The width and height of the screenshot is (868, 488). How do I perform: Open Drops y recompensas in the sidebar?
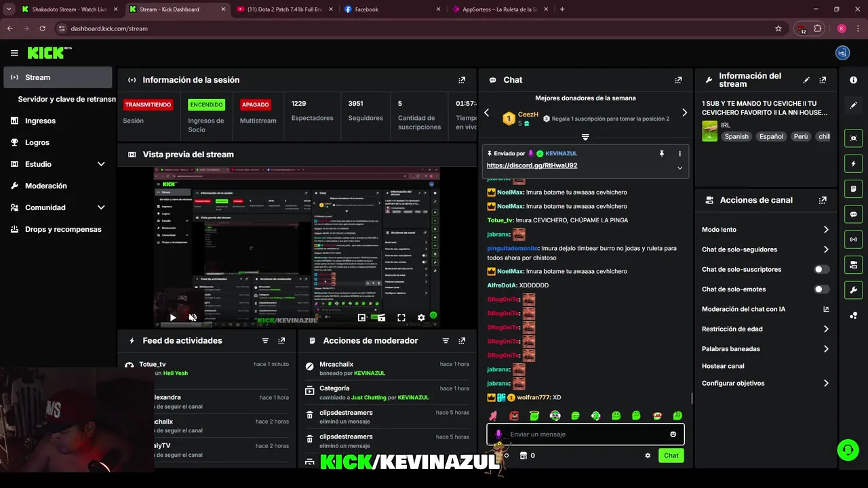point(58,229)
